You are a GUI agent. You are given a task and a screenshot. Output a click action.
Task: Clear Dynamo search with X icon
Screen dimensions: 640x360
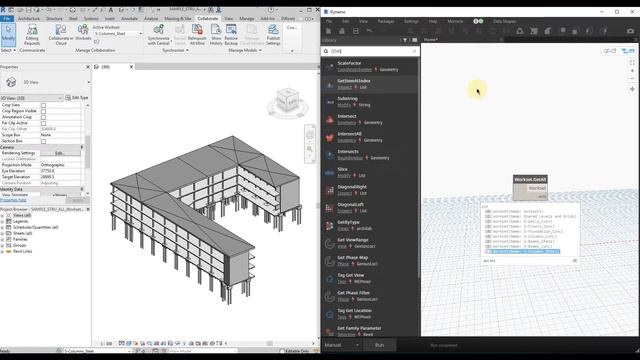(414, 51)
